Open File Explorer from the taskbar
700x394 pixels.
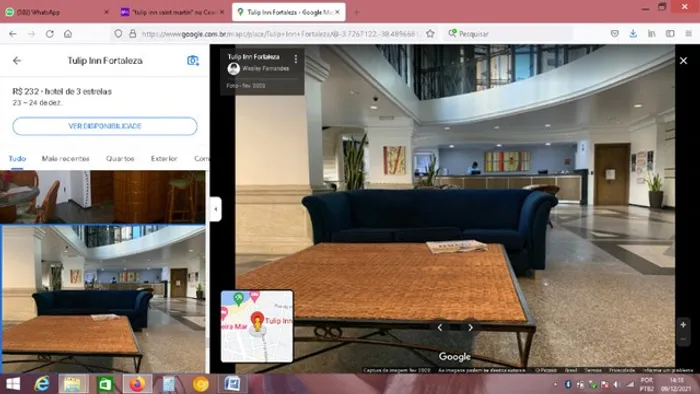[x=73, y=384]
